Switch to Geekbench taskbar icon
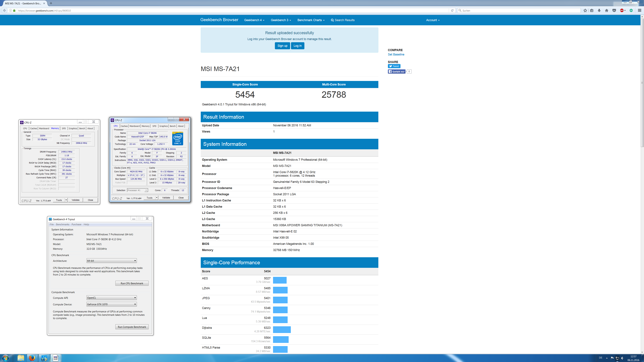 pyautogui.click(x=44, y=358)
